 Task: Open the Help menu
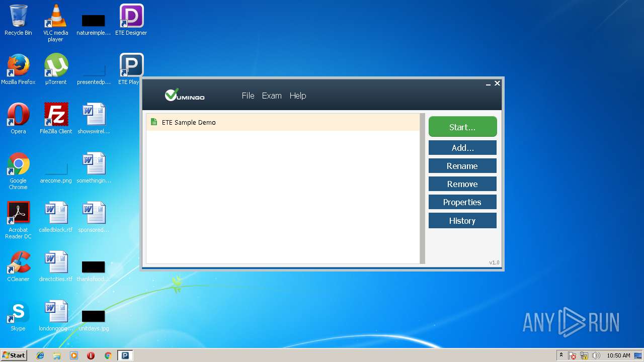coord(298,96)
